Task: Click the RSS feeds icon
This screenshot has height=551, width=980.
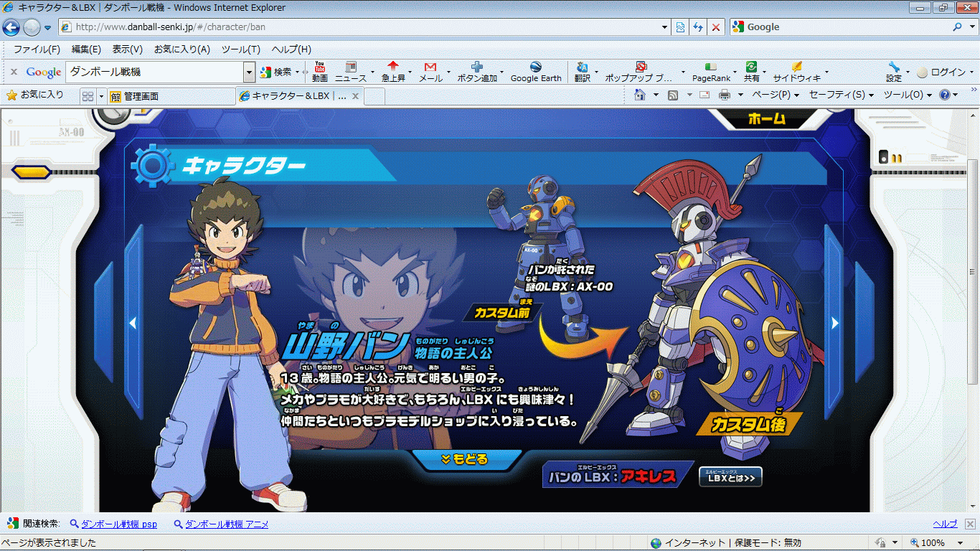Action: point(673,95)
